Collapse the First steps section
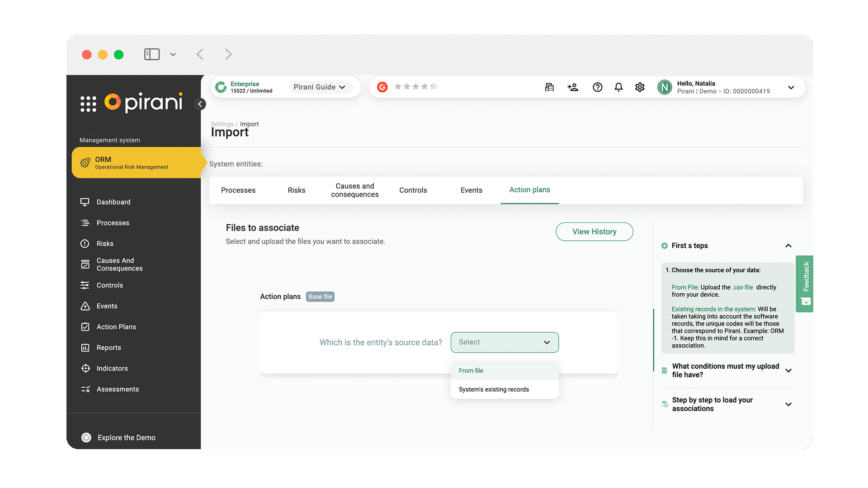 click(x=788, y=246)
